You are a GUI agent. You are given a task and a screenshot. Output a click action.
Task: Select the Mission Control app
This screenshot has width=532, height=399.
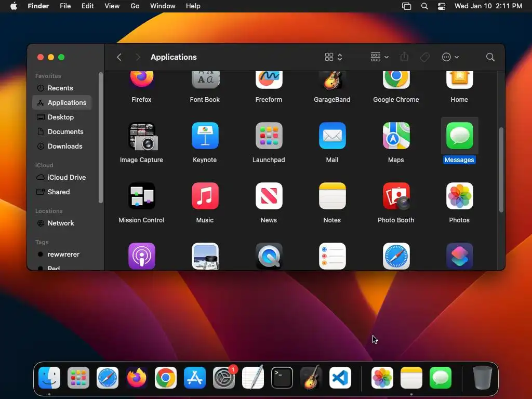(142, 196)
